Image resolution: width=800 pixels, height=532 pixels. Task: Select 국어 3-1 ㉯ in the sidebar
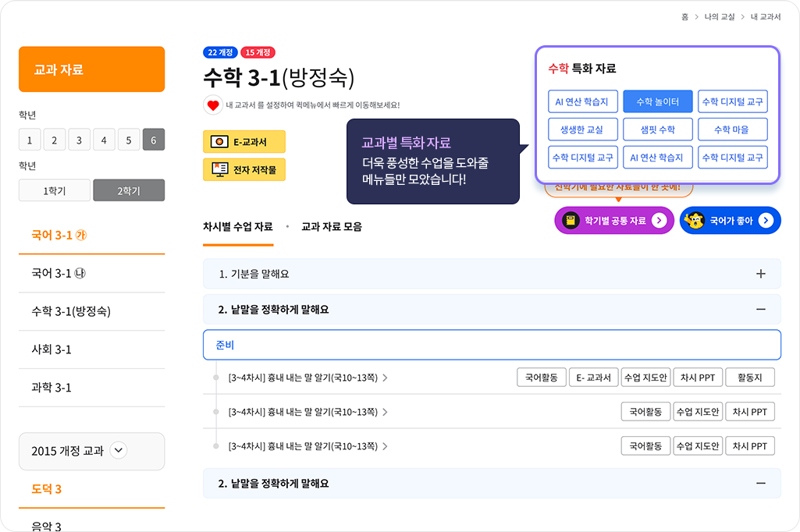92,273
